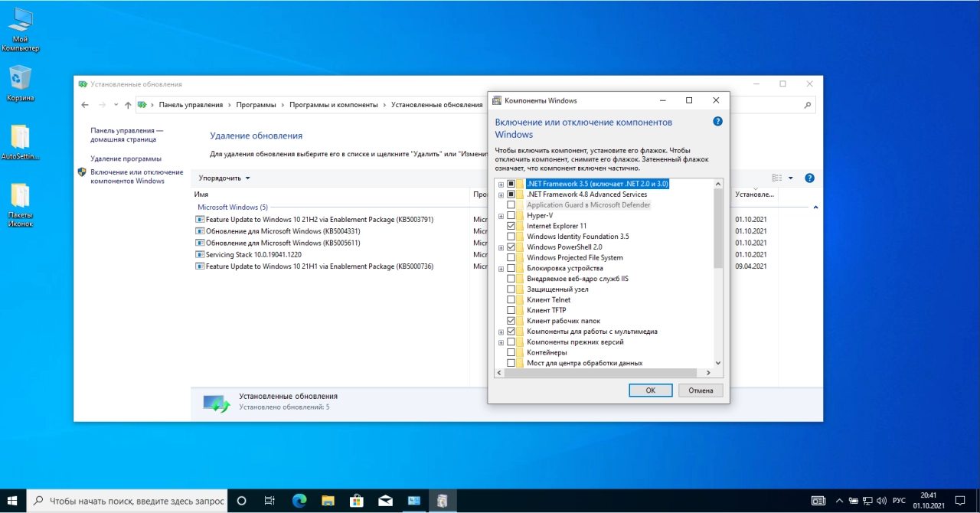Click Программы breadcrumb in address bar
The image size is (980, 513).
(256, 105)
